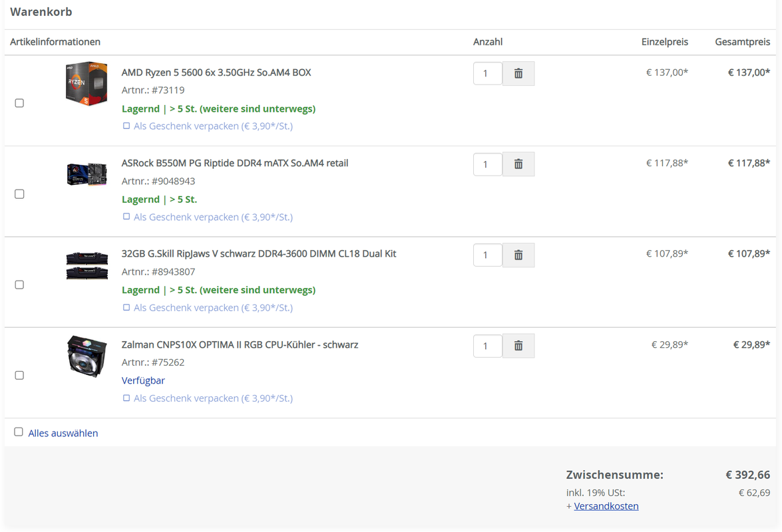
Task: Focus the quantity field for ASRock B550M
Action: coord(488,164)
